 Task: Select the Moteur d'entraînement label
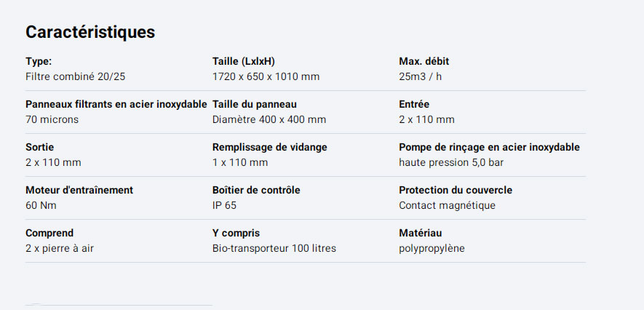pos(79,190)
